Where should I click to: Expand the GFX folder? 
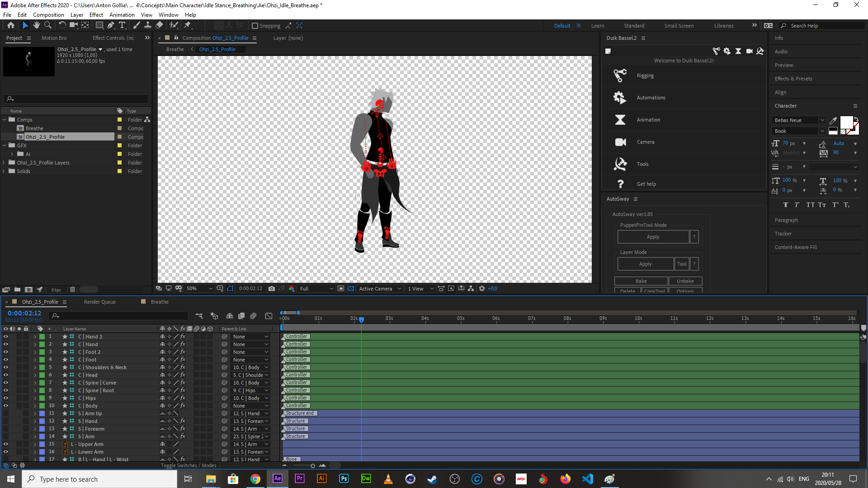coord(5,145)
